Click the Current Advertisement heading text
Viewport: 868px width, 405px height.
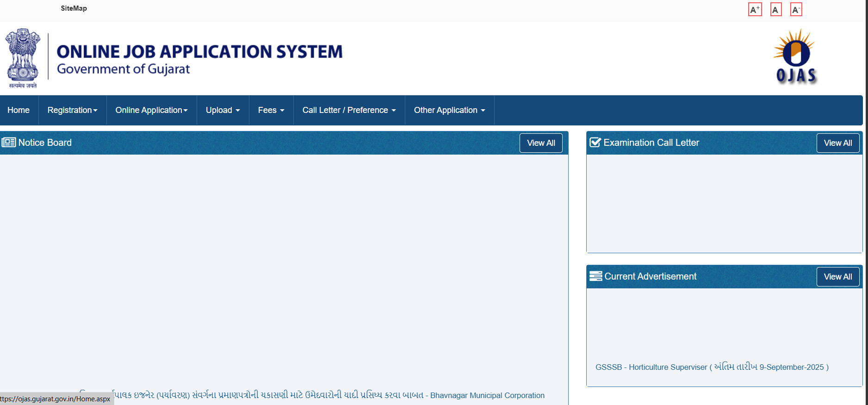(x=650, y=276)
